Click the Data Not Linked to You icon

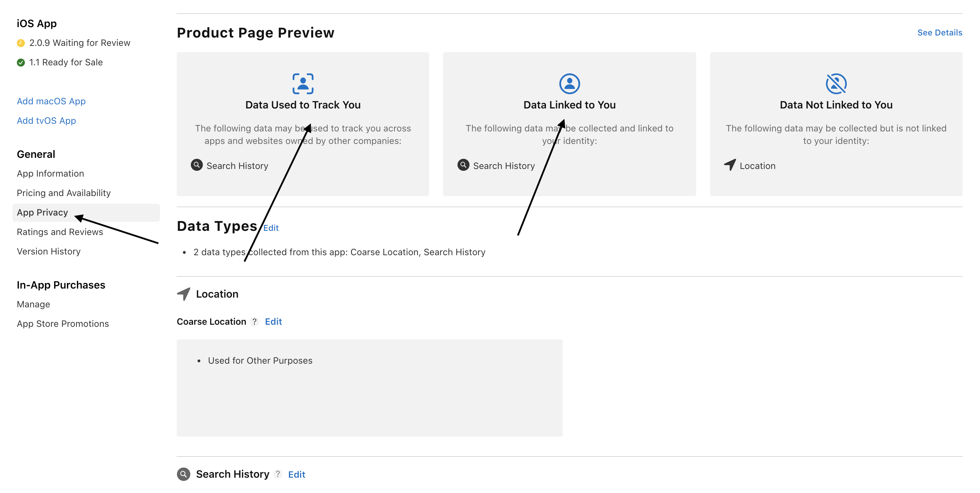pos(836,84)
